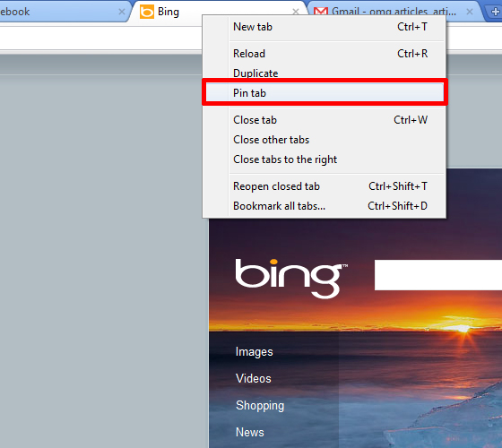Image resolution: width=502 pixels, height=448 pixels.
Task: Close the Bing tab with X
Action: (x=296, y=12)
